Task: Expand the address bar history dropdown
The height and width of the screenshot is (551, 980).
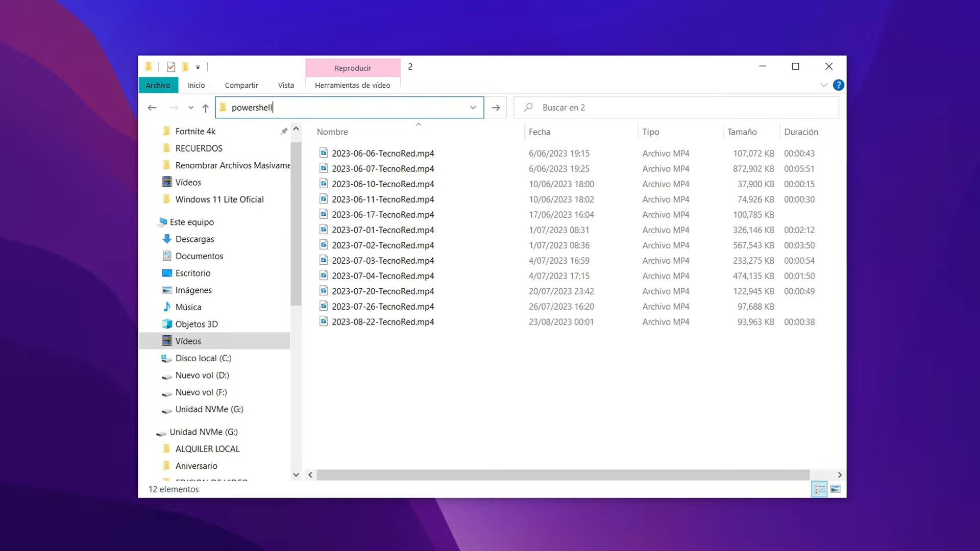Action: (x=473, y=108)
